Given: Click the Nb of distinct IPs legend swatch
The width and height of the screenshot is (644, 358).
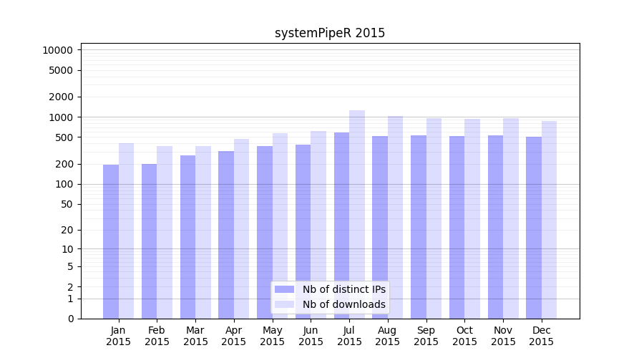Looking at the screenshot, I should (284, 289).
